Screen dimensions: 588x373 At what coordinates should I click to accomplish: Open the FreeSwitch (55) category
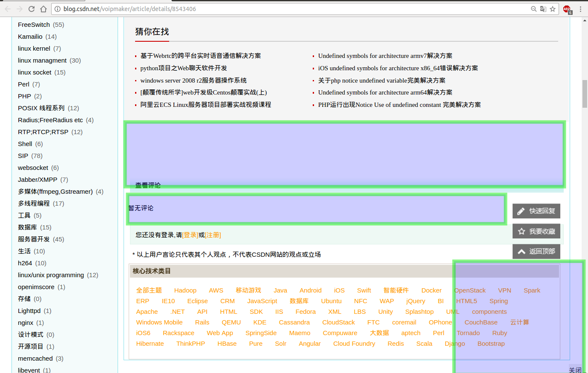41,25
